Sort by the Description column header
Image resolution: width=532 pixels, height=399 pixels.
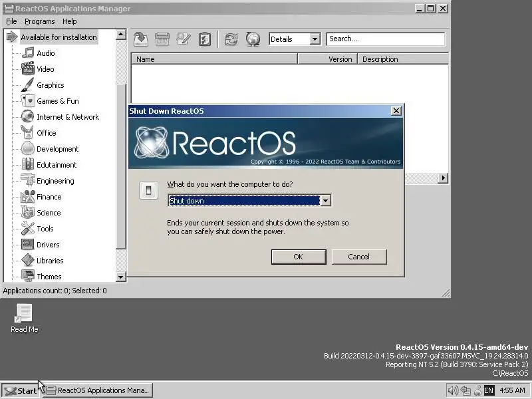pos(403,59)
